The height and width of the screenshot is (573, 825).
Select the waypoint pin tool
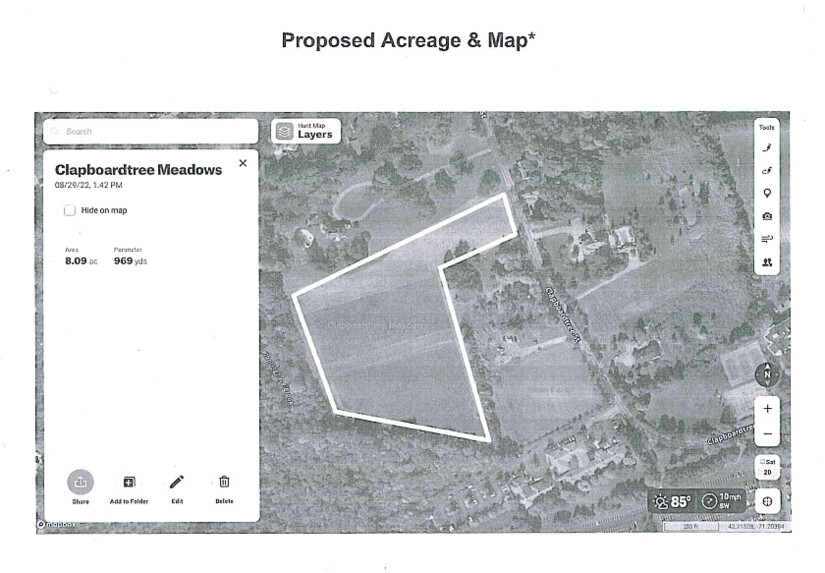[767, 193]
